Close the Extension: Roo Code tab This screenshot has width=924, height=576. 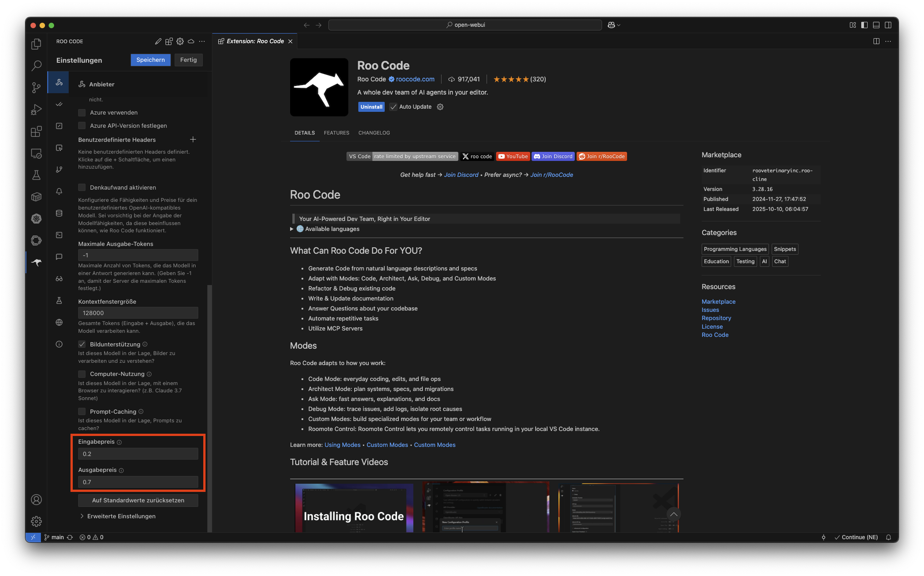pyautogui.click(x=290, y=41)
